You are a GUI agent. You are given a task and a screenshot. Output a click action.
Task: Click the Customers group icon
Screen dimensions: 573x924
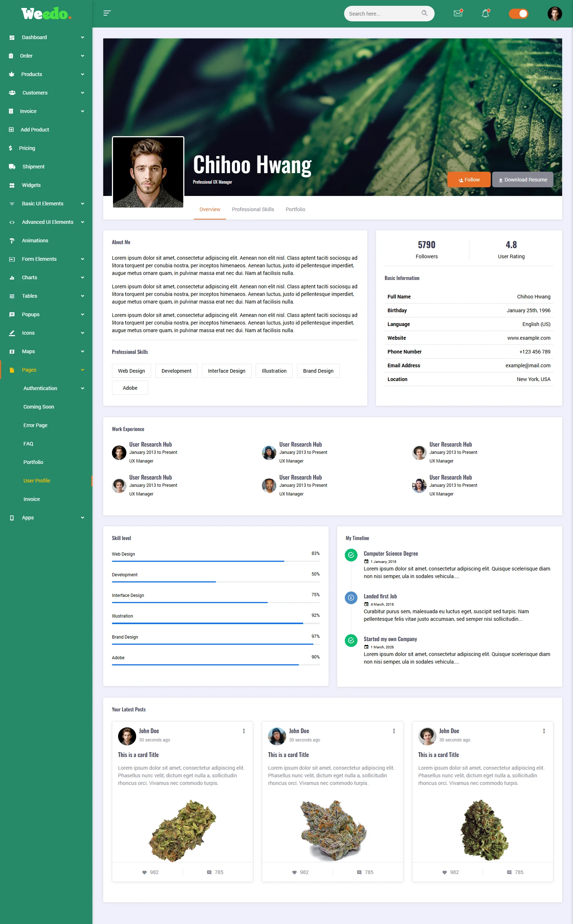12,93
